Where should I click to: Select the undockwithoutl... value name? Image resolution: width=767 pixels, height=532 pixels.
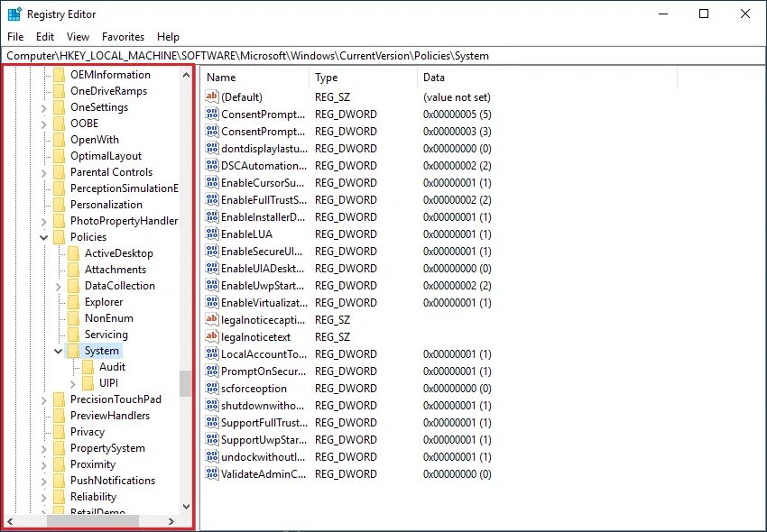[263, 456]
